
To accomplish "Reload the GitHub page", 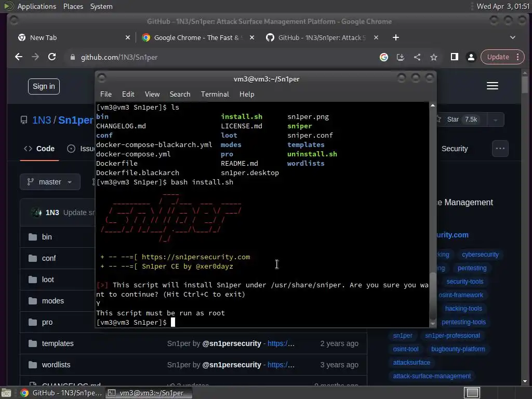I will [52, 57].
